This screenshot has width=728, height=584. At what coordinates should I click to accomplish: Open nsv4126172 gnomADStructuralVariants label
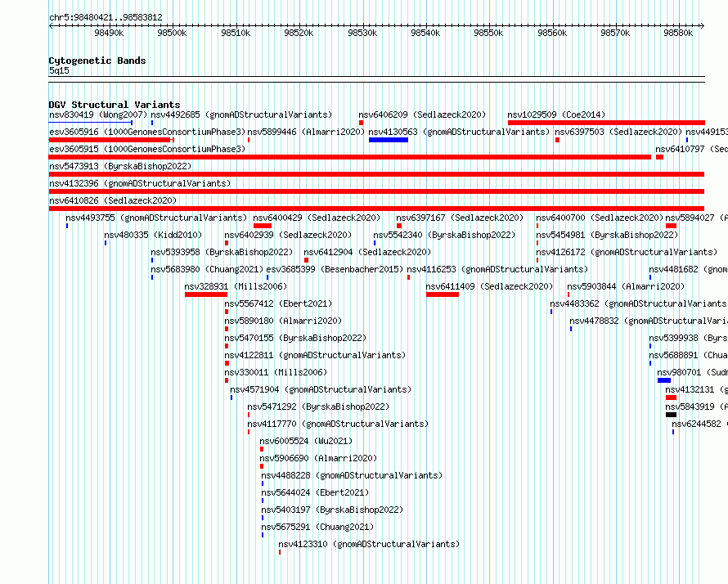tap(627, 252)
